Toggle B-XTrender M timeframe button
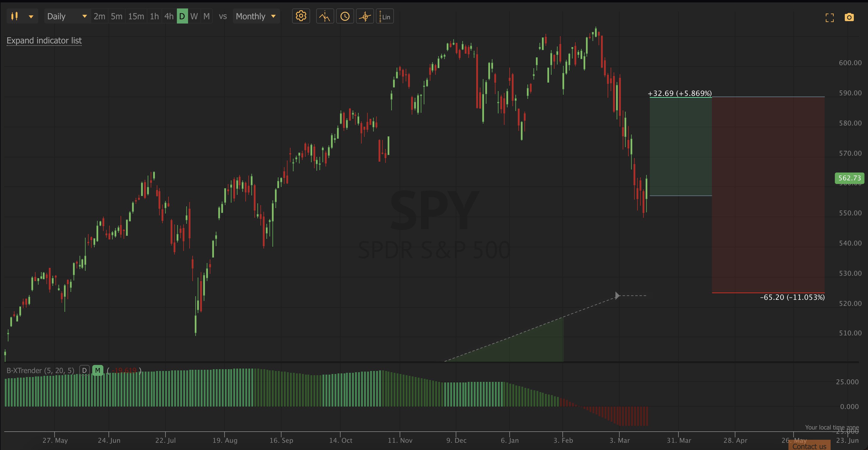The height and width of the screenshot is (450, 868). pyautogui.click(x=97, y=370)
